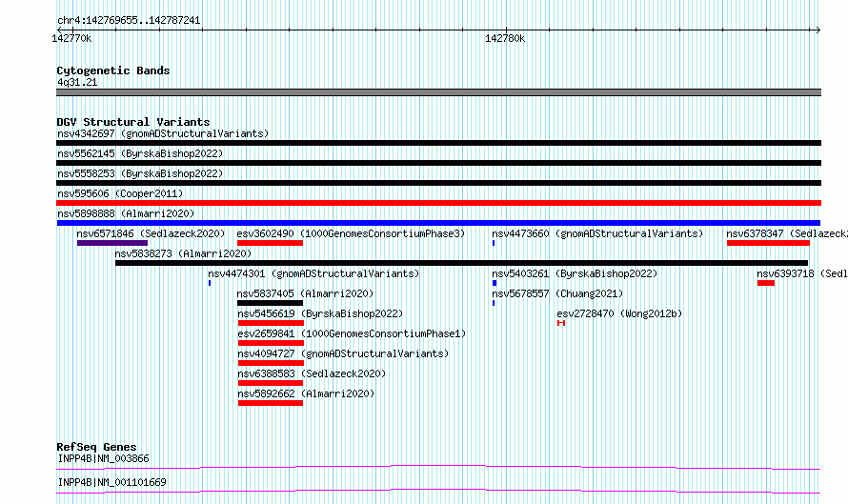Click the DGV Structural Variants track heading
Screen dimensions: 848x504
click(x=133, y=122)
